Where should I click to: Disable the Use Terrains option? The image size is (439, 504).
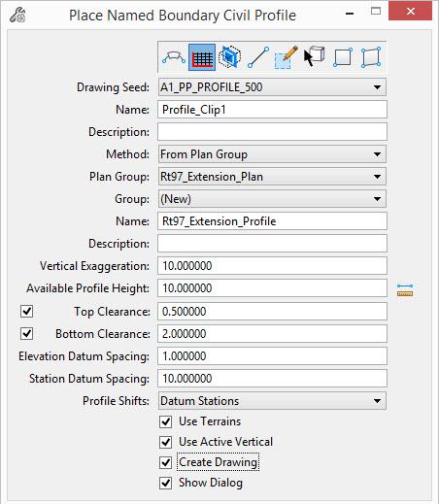pos(166,421)
